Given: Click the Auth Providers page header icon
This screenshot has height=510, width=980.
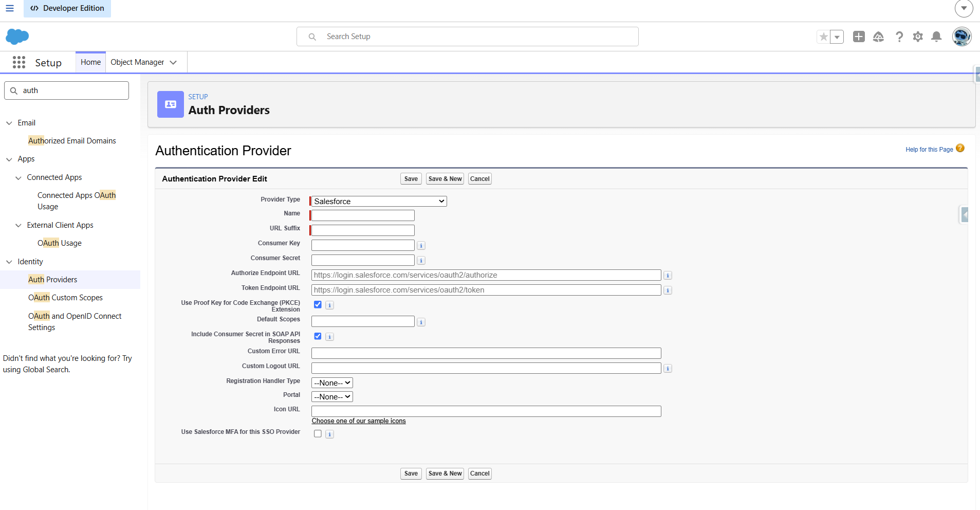Looking at the screenshot, I should 171,104.
